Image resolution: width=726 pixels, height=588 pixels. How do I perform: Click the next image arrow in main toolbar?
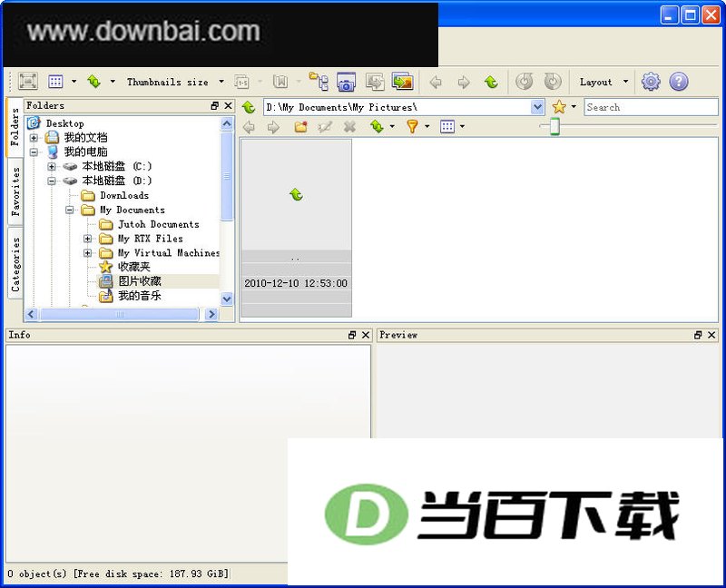(x=464, y=82)
